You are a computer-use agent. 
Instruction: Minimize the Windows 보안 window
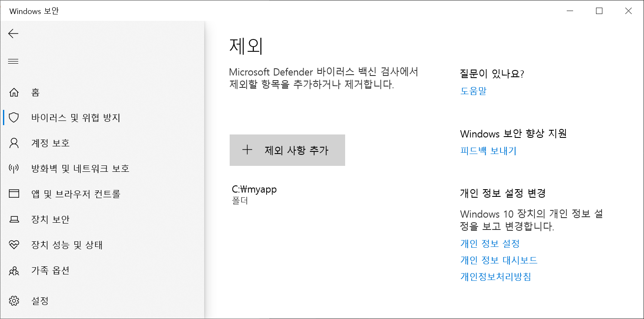(x=570, y=11)
